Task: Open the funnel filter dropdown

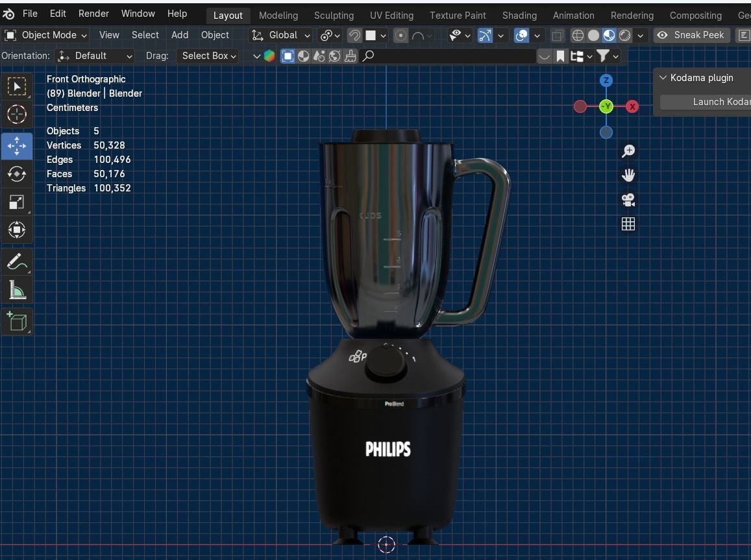Action: (608, 56)
